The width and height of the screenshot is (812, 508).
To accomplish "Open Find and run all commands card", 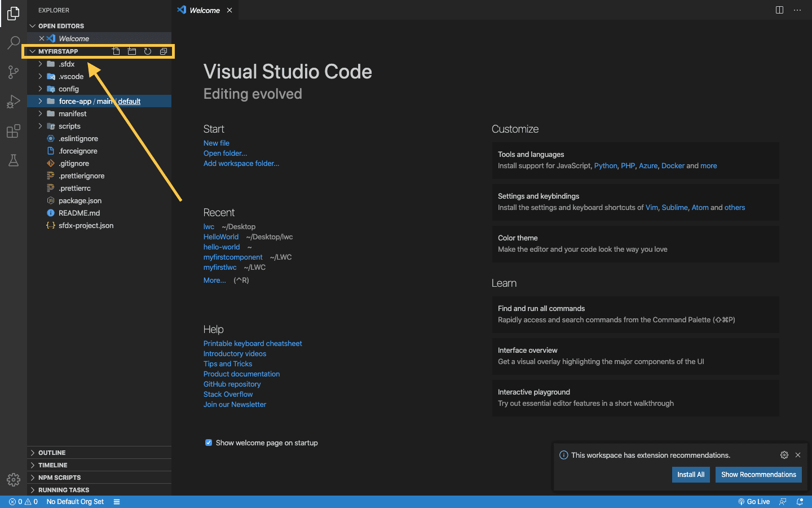I will [636, 314].
